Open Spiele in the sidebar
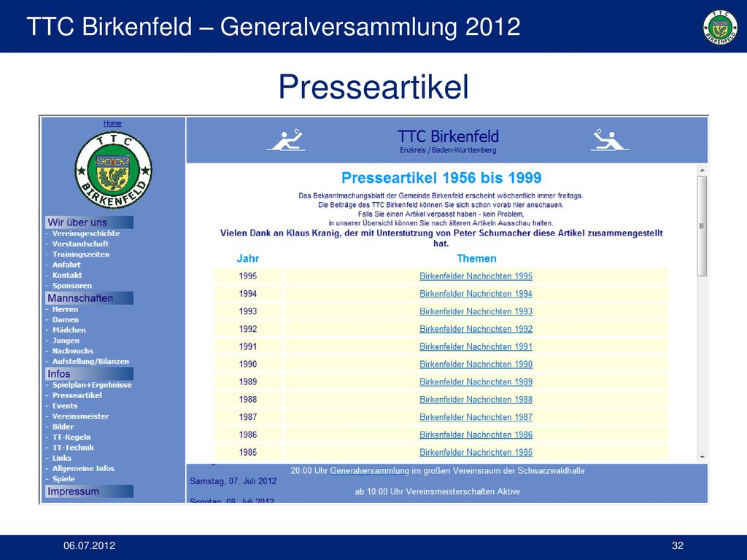The height and width of the screenshot is (560, 747). tap(63, 479)
